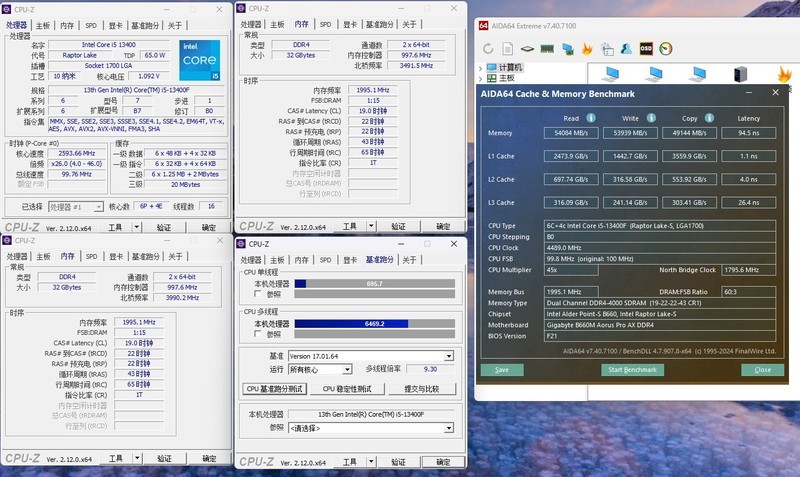Start the flame stability test icon in AIDA64 toolbar

(x=587, y=49)
